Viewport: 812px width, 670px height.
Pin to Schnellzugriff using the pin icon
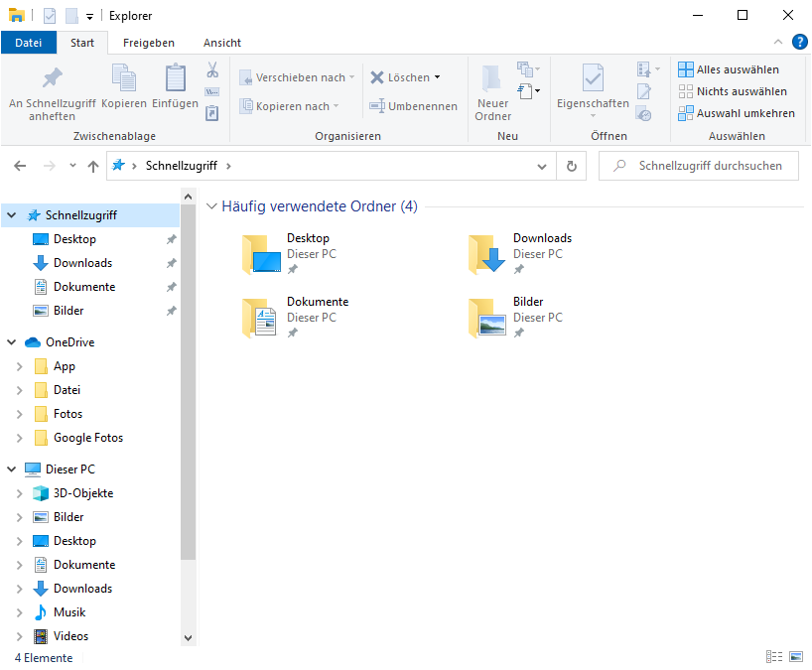52,79
